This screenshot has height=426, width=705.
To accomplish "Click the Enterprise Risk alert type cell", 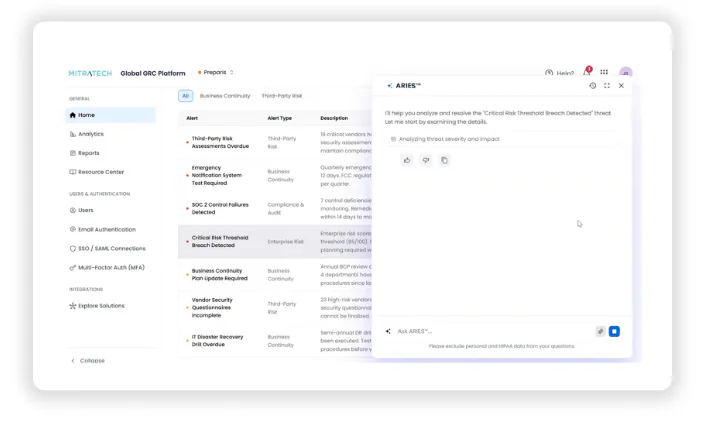I will click(x=286, y=242).
